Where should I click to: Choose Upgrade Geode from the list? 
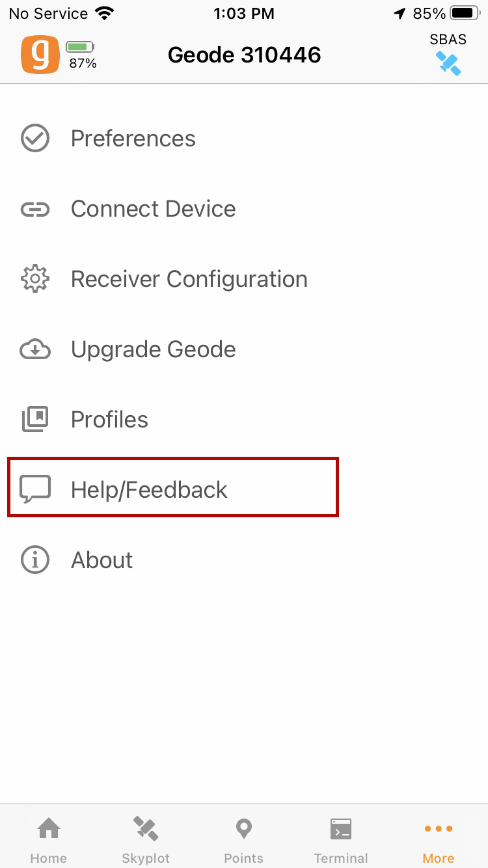click(x=153, y=349)
